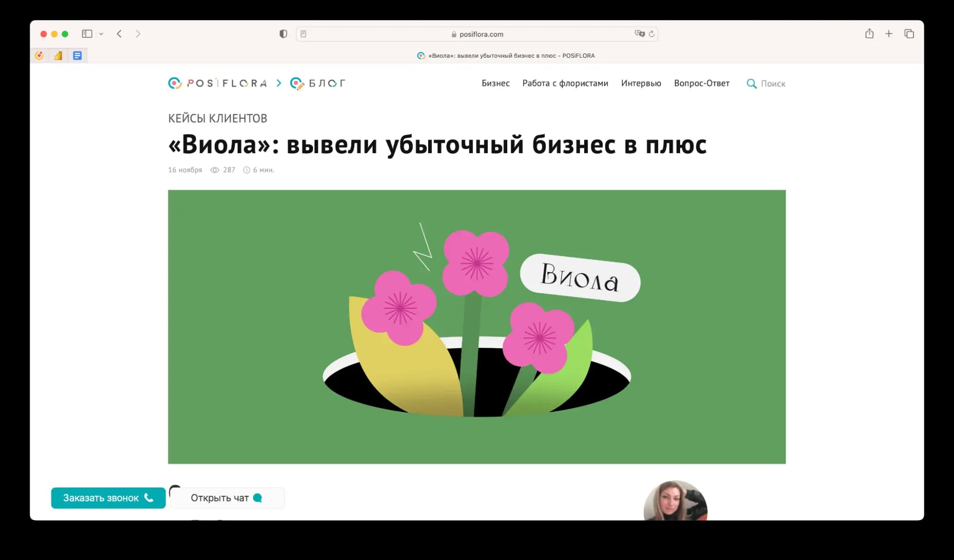Click the back navigation arrow
Screen dimensions: 954x560
[x=119, y=34]
